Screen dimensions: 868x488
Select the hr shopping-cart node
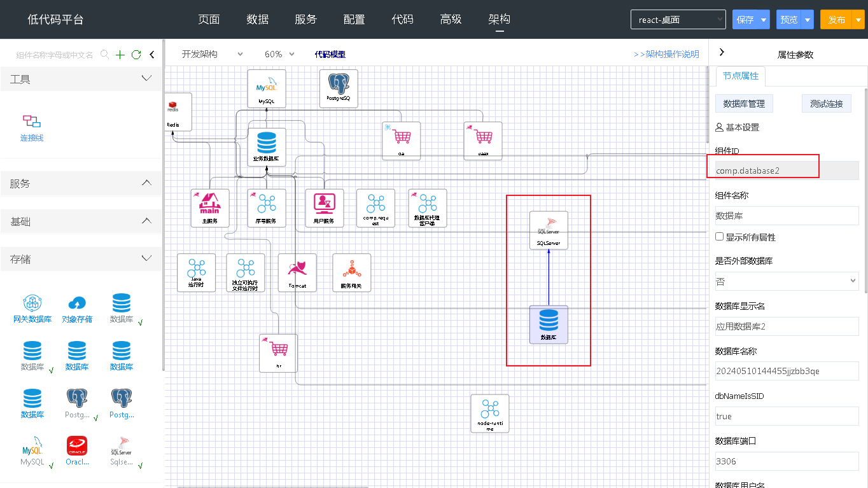pos(279,353)
